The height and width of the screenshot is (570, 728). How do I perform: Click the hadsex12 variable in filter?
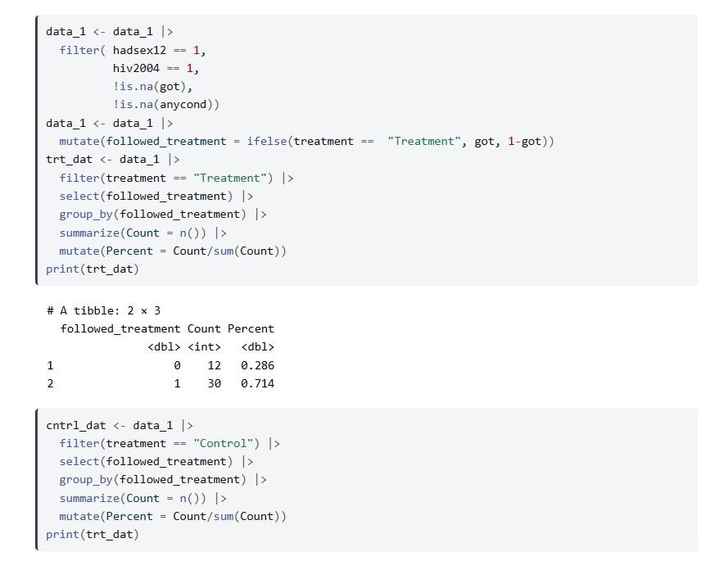coord(139,50)
